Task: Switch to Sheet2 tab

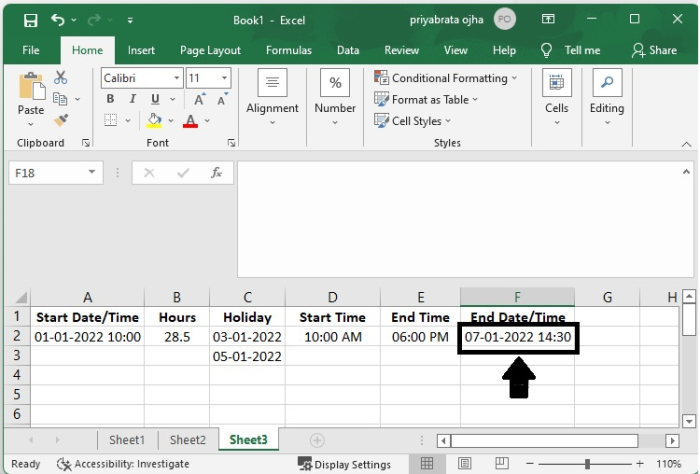Action: click(188, 440)
